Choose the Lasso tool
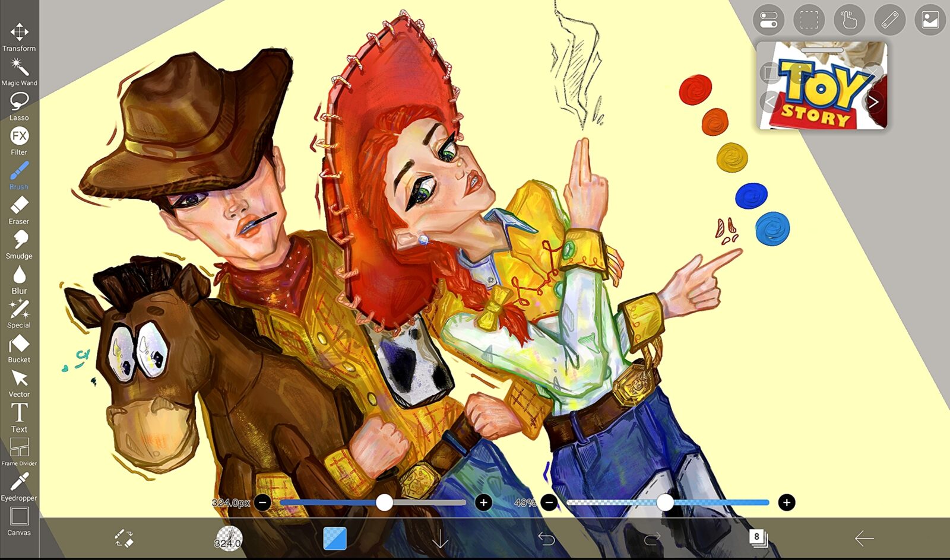Image resolution: width=950 pixels, height=560 pixels. 19,107
